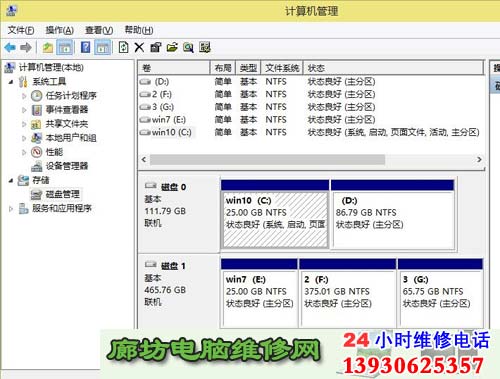Screen dimensions: 500x379
Task: Click the 磁盘 1 disk icon
Action: (x=151, y=265)
